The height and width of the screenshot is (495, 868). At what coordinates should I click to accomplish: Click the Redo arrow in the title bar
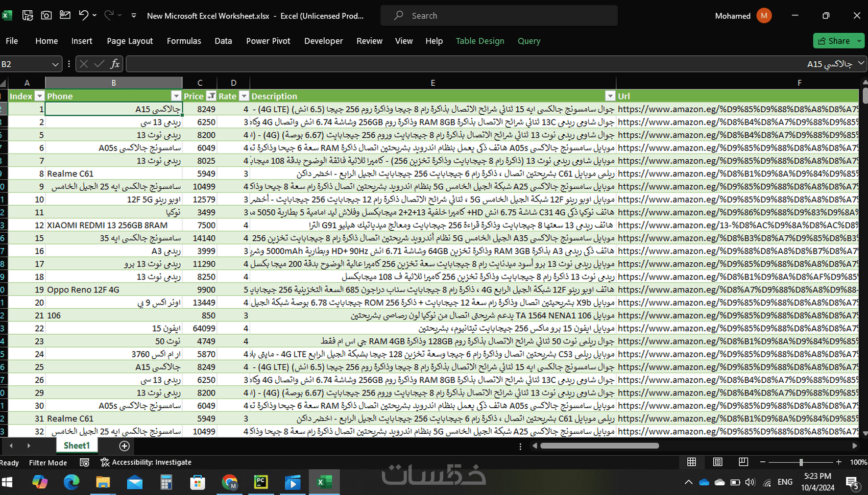click(x=109, y=15)
